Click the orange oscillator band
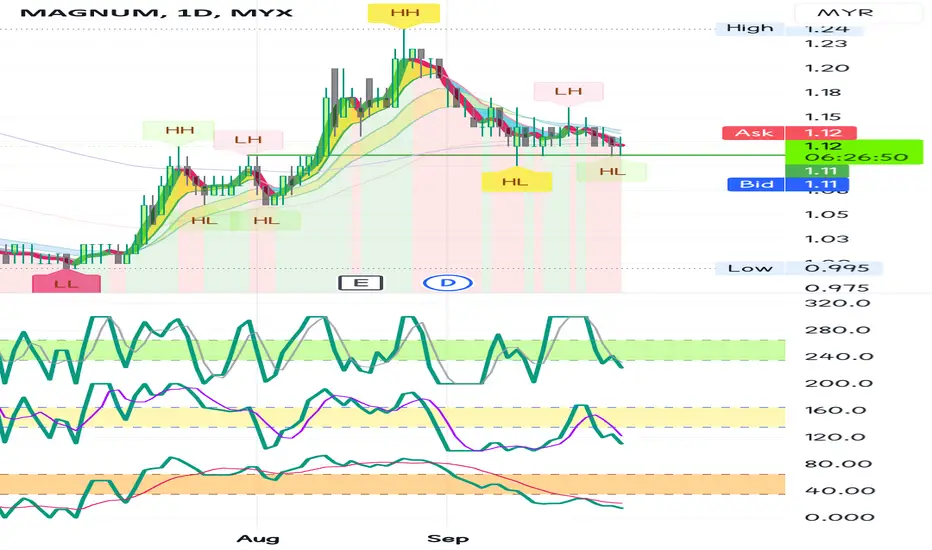This screenshot has height=550, width=932. (x=392, y=485)
